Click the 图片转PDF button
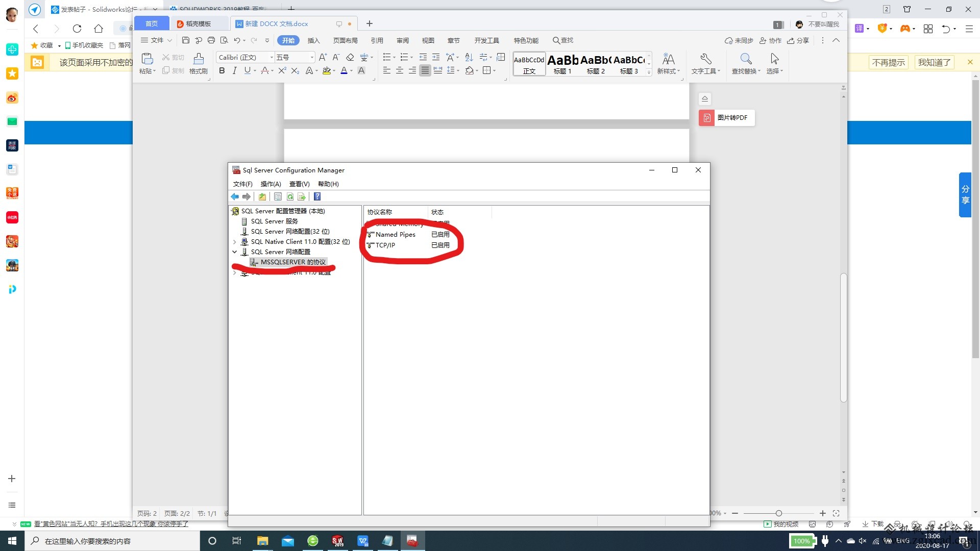This screenshot has height=551, width=980. point(727,118)
